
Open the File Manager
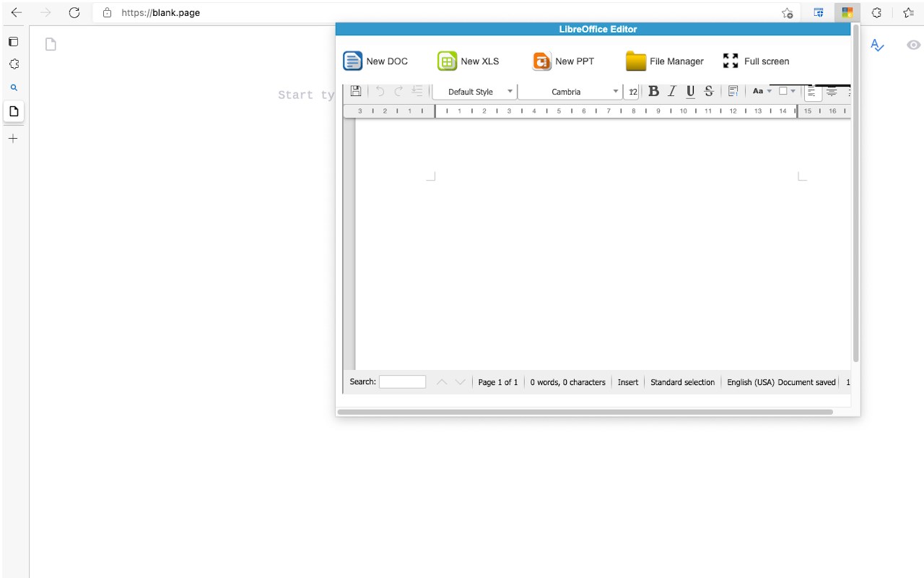pos(665,61)
